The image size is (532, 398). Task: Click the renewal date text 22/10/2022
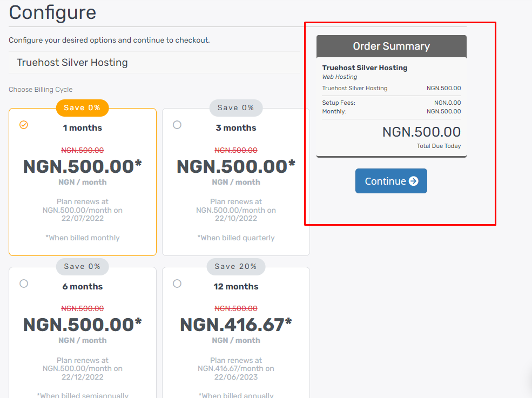coord(235,218)
